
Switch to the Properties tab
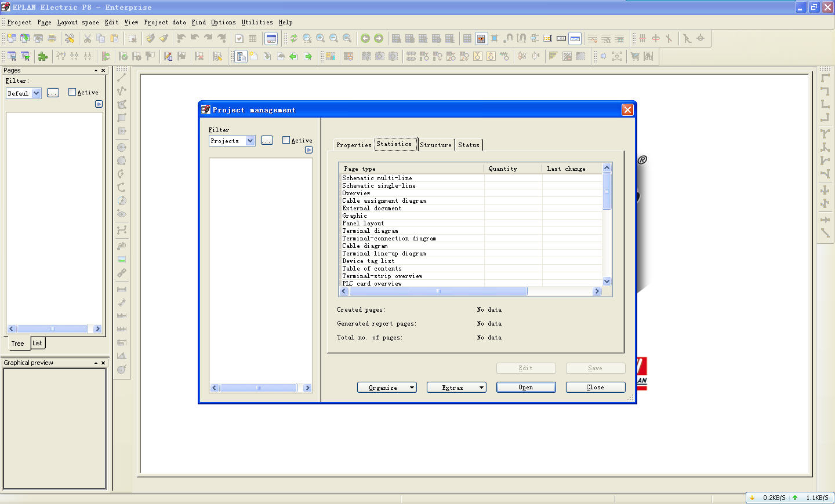point(354,145)
